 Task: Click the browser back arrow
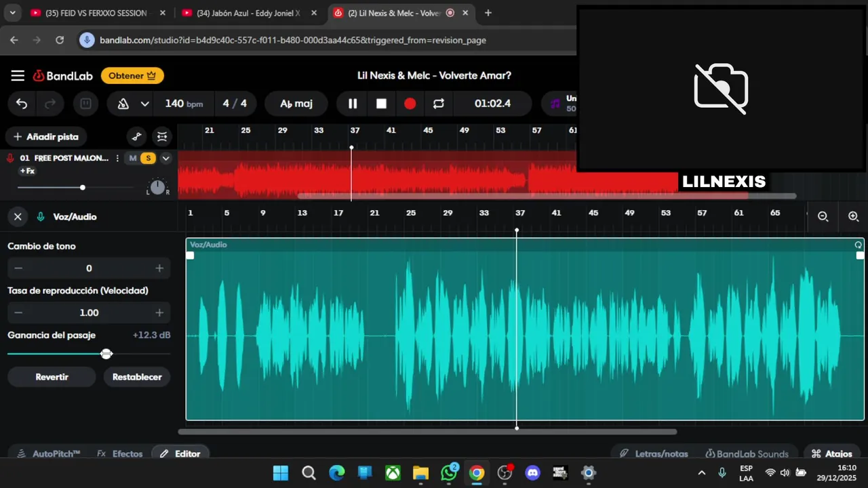point(14,40)
